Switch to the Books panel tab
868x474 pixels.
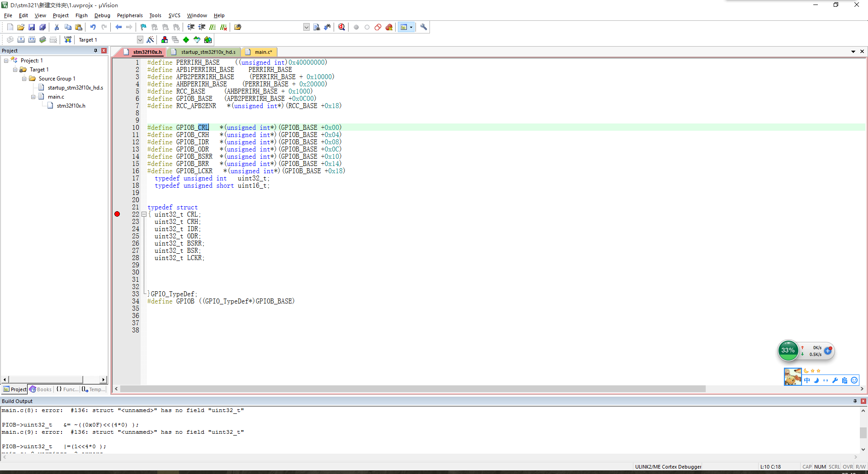click(x=41, y=389)
